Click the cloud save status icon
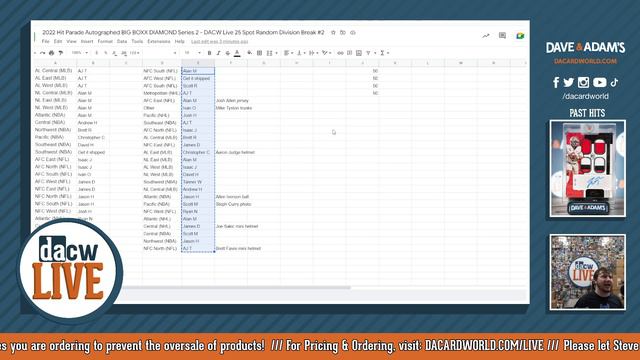Screen dimensions: 640x360 [353, 32]
